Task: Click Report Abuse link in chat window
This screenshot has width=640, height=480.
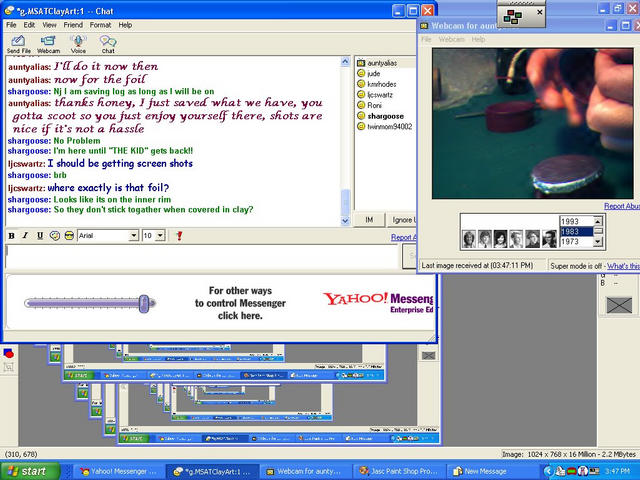Action: (403, 237)
